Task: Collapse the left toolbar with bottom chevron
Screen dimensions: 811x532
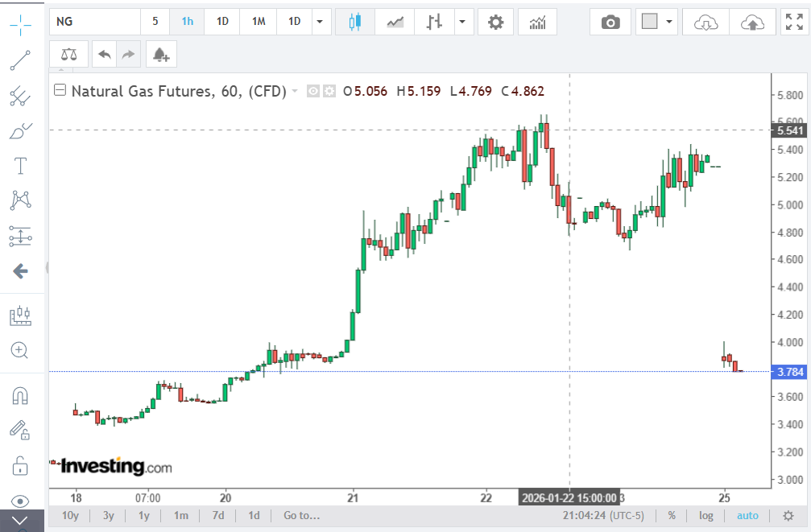Action: click(21, 521)
